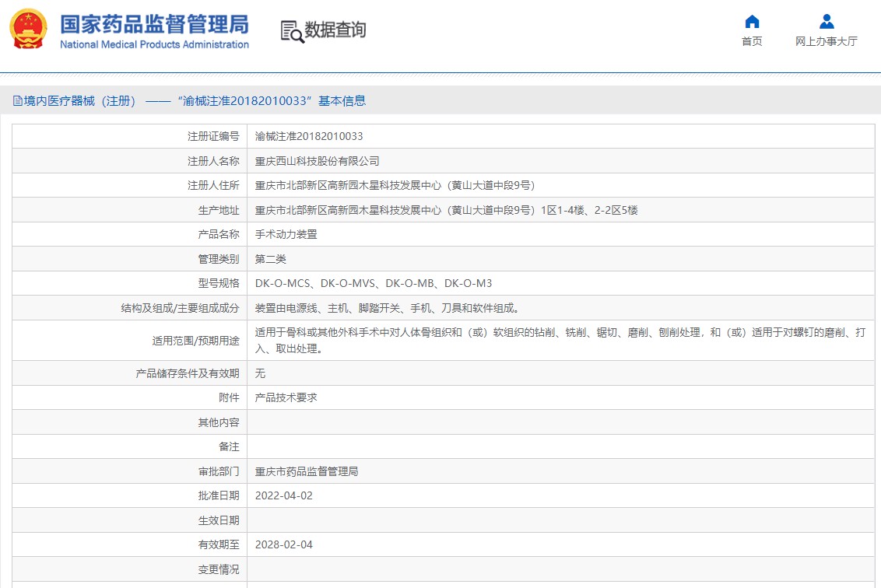Click the 数据查询 heading text

[x=335, y=30]
